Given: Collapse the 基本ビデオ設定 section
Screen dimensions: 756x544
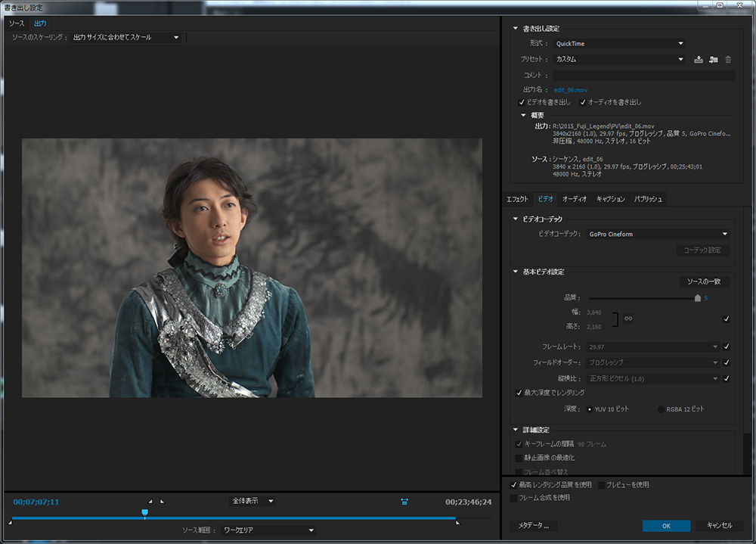Looking at the screenshot, I should 516,272.
